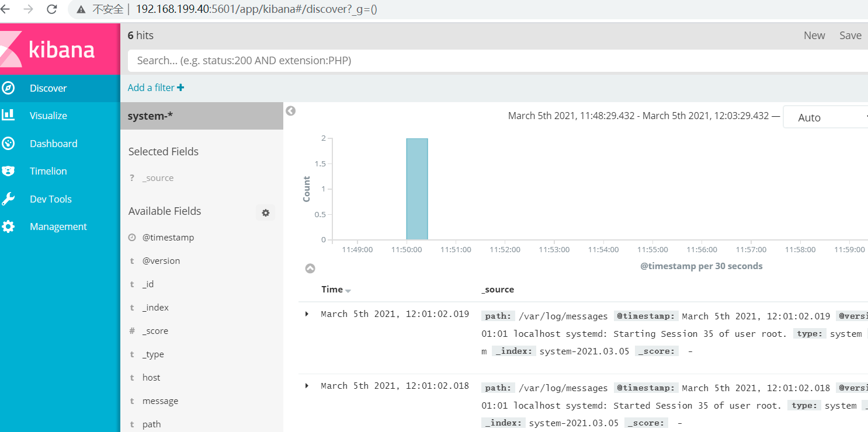The height and width of the screenshot is (432, 868).
Task: Click question mark icon beside _source
Action: click(x=132, y=178)
